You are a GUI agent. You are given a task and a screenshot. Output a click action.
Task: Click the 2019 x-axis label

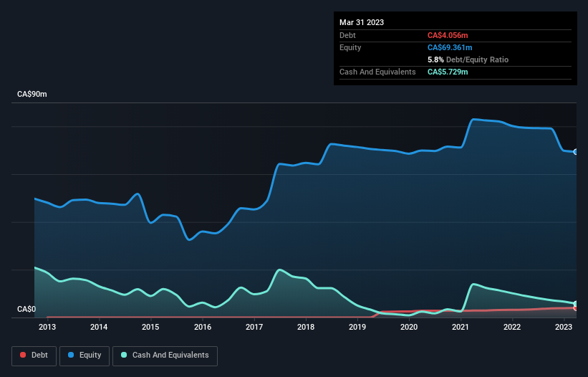[357, 327]
